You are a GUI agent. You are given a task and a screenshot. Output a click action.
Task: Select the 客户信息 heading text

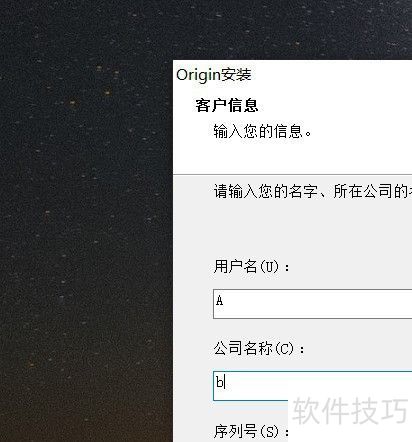coord(227,105)
